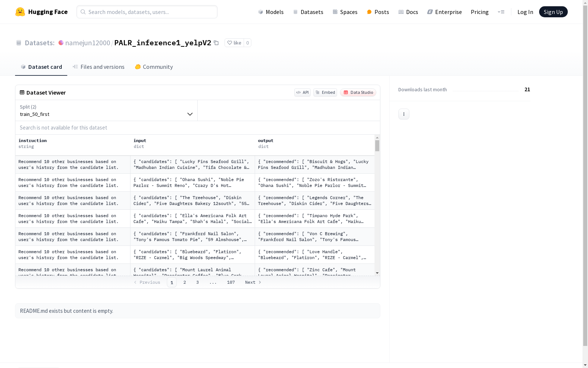Go to page 3 of the dataset
Screen dimensions: 588x368
197,282
